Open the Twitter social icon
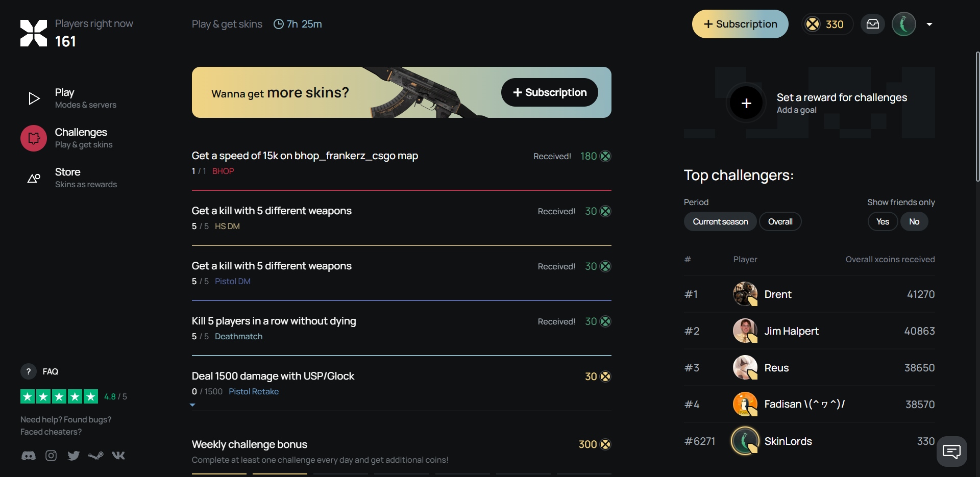 [x=73, y=456]
